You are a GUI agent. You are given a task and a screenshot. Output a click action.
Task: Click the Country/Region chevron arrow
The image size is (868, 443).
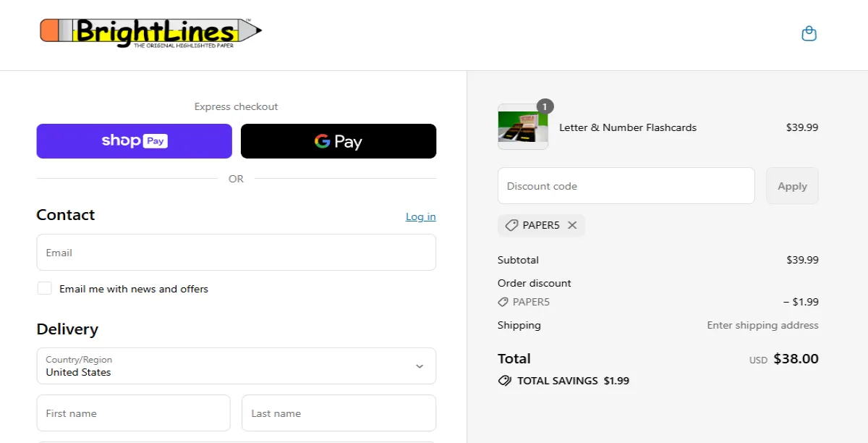(x=420, y=366)
